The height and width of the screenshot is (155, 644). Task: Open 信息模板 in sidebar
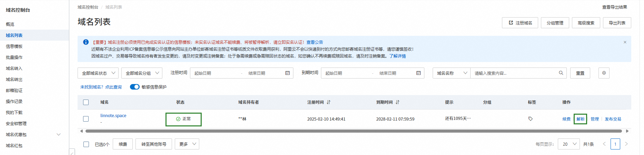(14, 46)
